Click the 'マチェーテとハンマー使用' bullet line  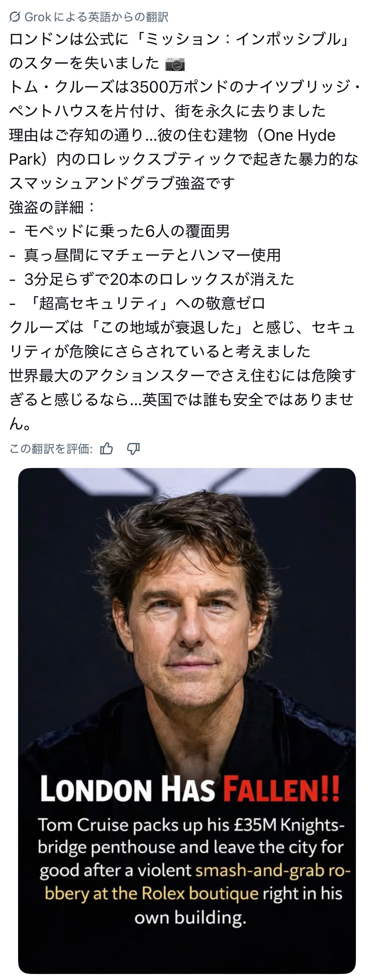coord(152,255)
